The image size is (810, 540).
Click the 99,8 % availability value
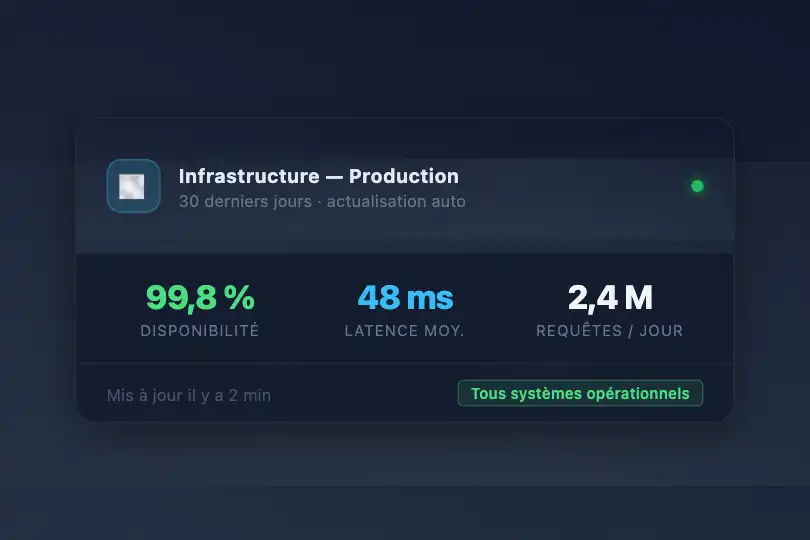point(200,298)
